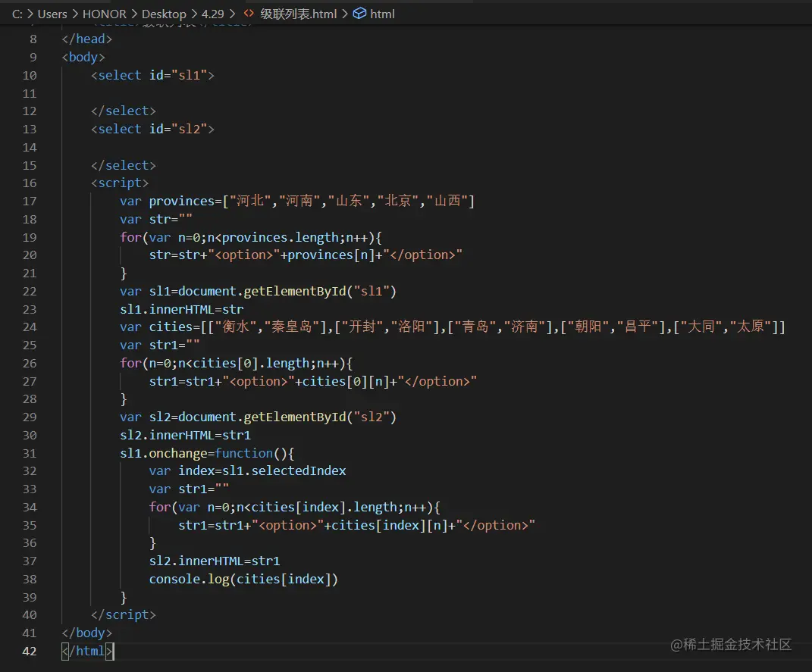Click 'sl1.onchange' on line 31

click(164, 454)
